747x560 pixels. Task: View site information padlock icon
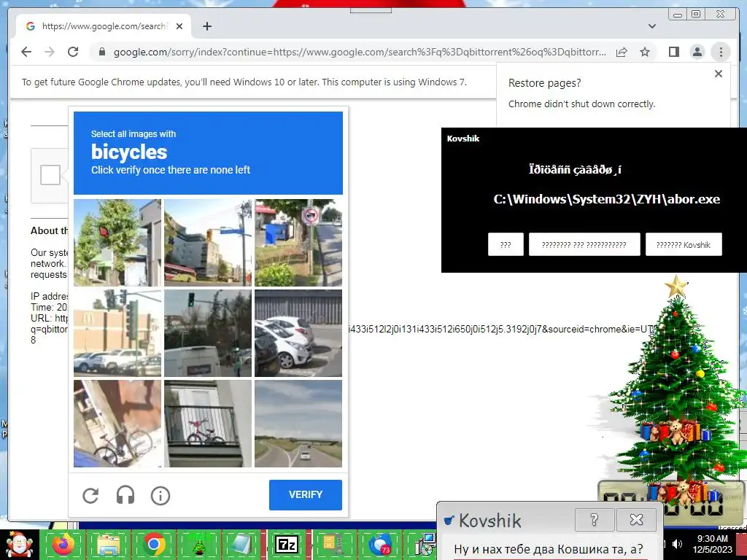click(x=101, y=52)
